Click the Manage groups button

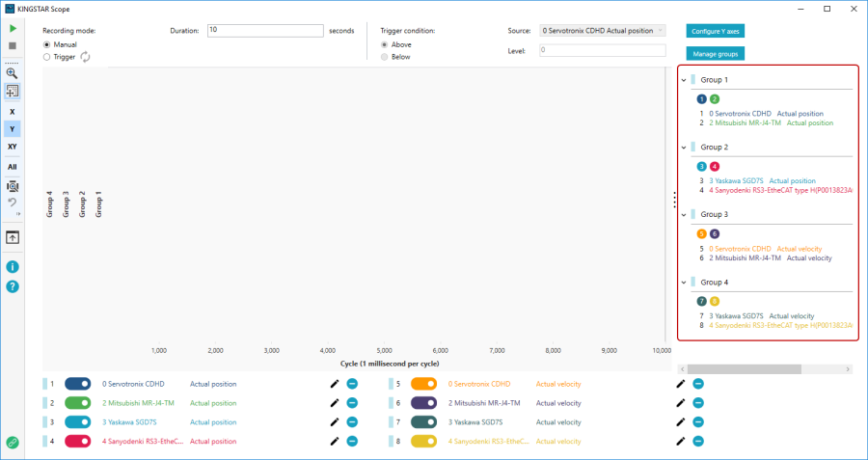tap(714, 53)
